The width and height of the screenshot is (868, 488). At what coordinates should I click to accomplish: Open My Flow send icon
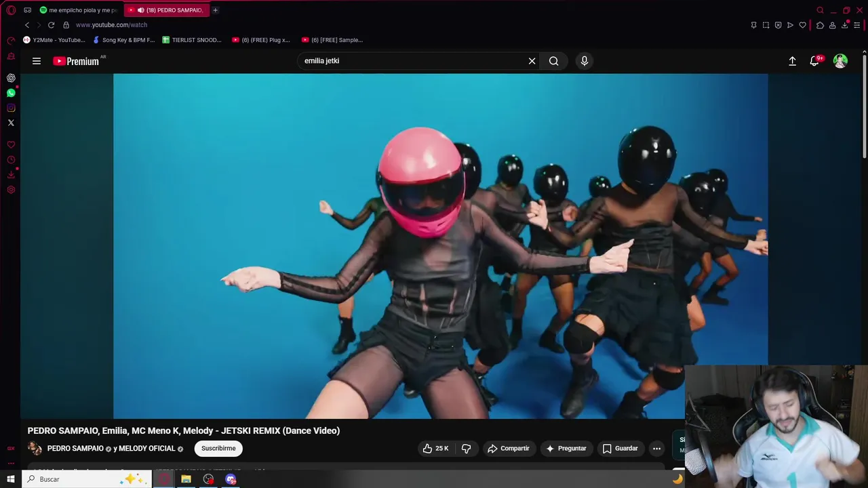(x=790, y=25)
